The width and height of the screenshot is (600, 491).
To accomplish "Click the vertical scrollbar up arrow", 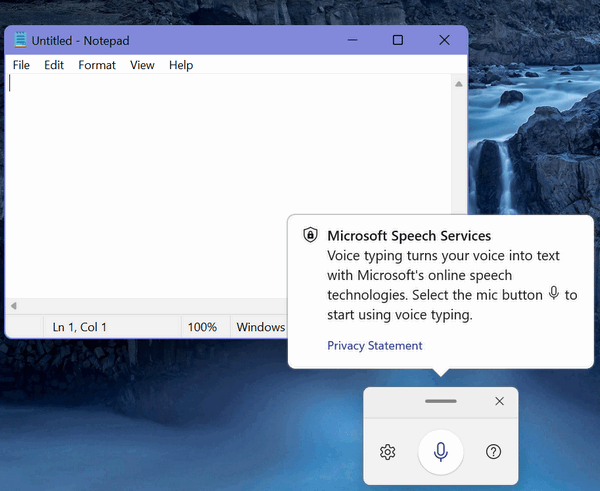I will pyautogui.click(x=459, y=84).
